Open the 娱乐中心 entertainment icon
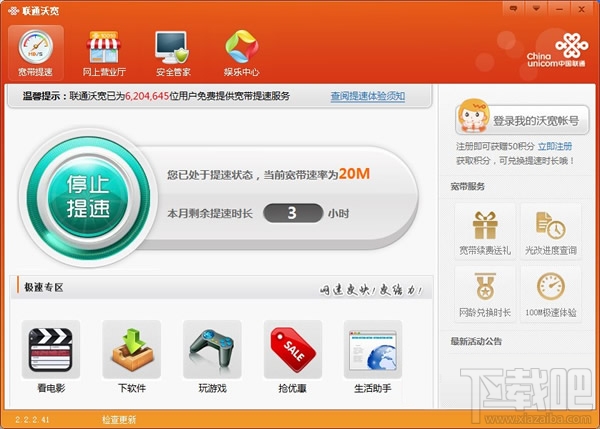Viewport: 600px width, 429px height. coord(241,53)
